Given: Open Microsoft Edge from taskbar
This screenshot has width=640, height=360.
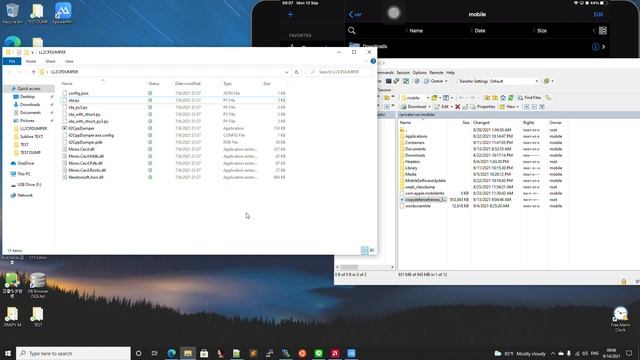Looking at the screenshot, I should [x=171, y=353].
